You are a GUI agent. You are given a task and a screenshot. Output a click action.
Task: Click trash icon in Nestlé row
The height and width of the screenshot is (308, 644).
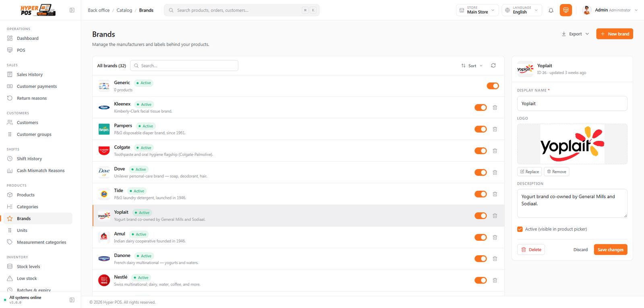[495, 281]
